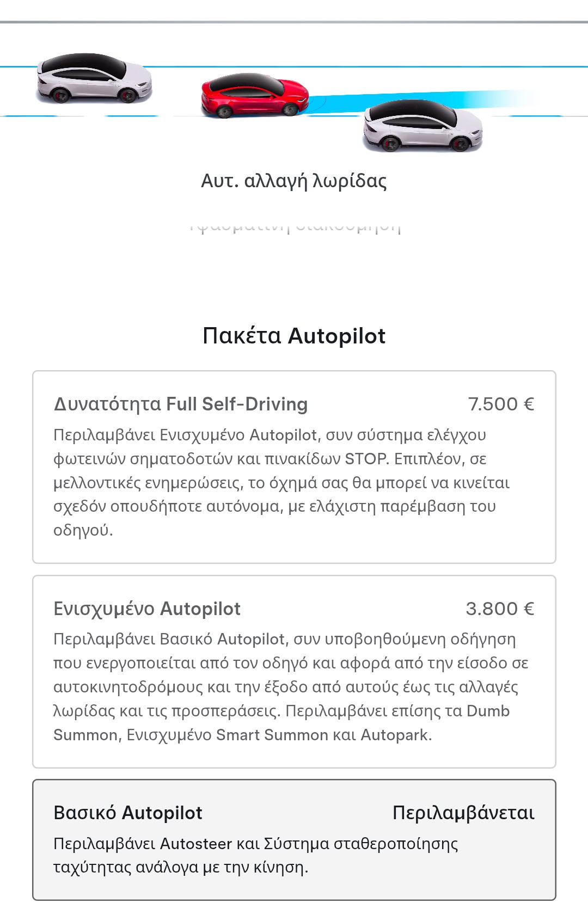The image size is (588, 915).
Task: Click the red Tesla car image
Action: click(x=254, y=95)
